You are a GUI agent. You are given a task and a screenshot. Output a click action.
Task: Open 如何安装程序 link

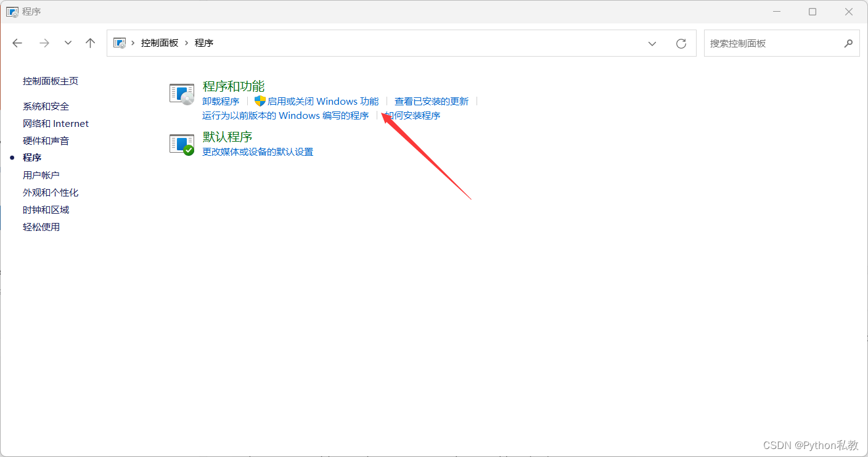pos(412,116)
